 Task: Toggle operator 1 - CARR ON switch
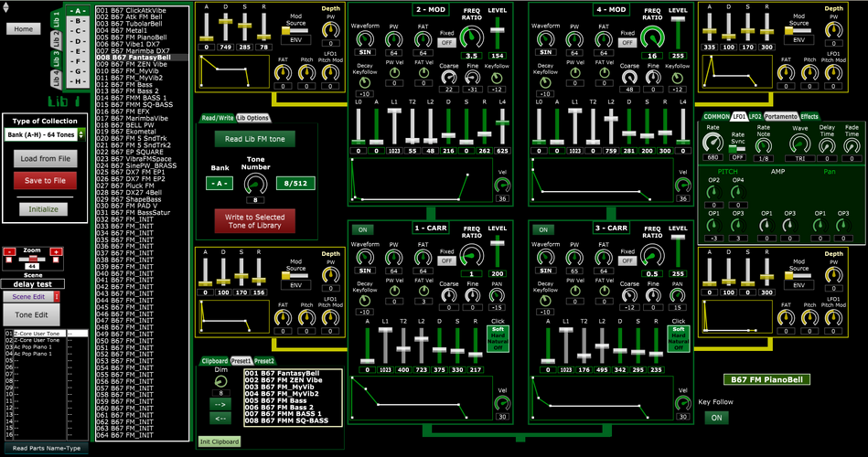[362, 230]
